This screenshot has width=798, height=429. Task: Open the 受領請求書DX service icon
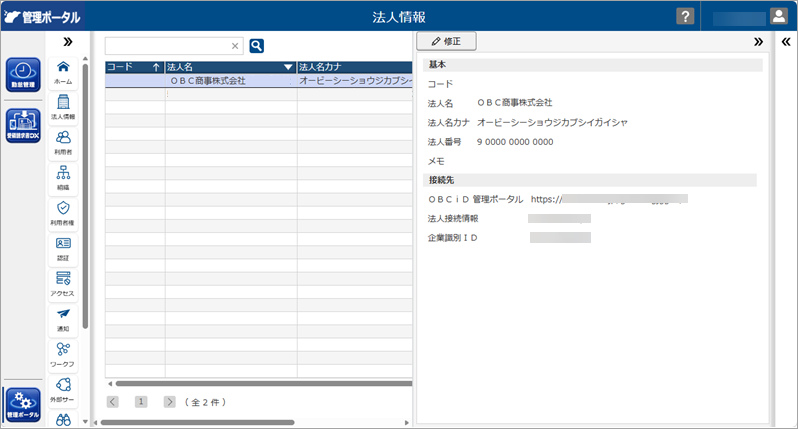[23, 126]
